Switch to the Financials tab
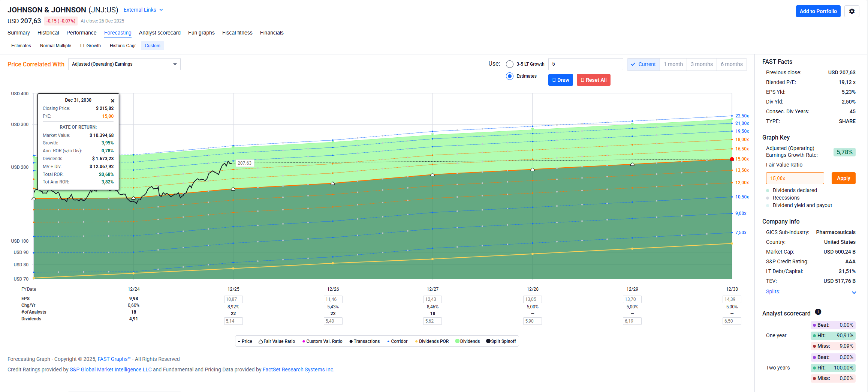 271,33
